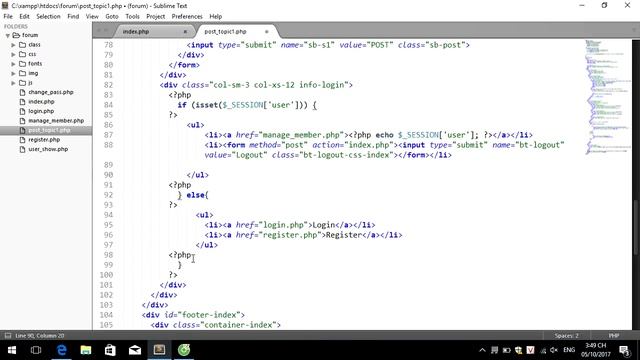This screenshot has height=360, width=640.
Task: Show hidden system tray icons
Action: (482, 350)
